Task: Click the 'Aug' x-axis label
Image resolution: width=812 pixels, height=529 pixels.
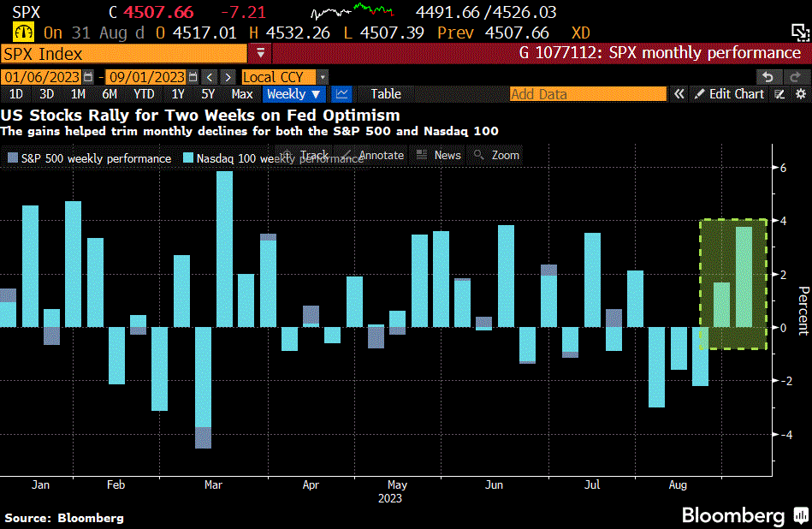Action: 678,485
